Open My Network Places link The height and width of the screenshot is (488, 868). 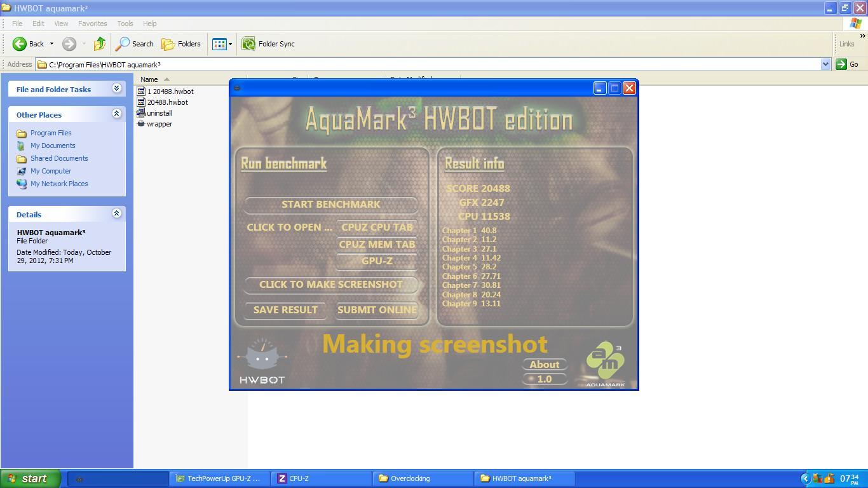click(x=59, y=184)
